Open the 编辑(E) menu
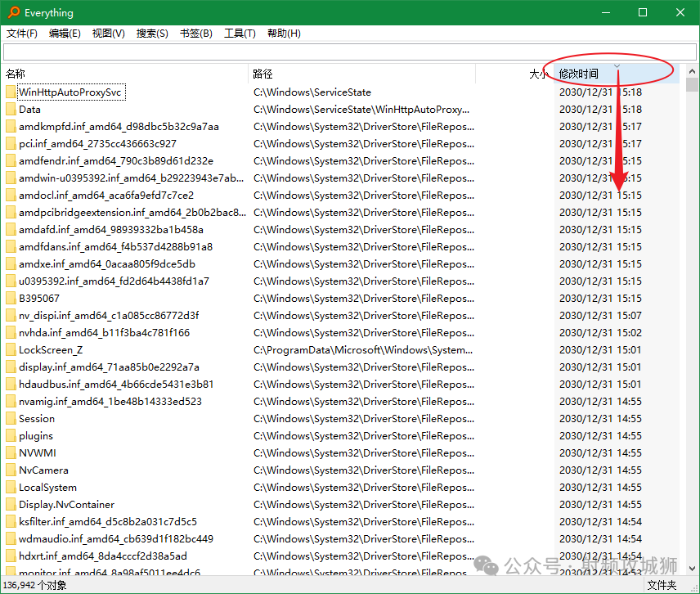 65,34
